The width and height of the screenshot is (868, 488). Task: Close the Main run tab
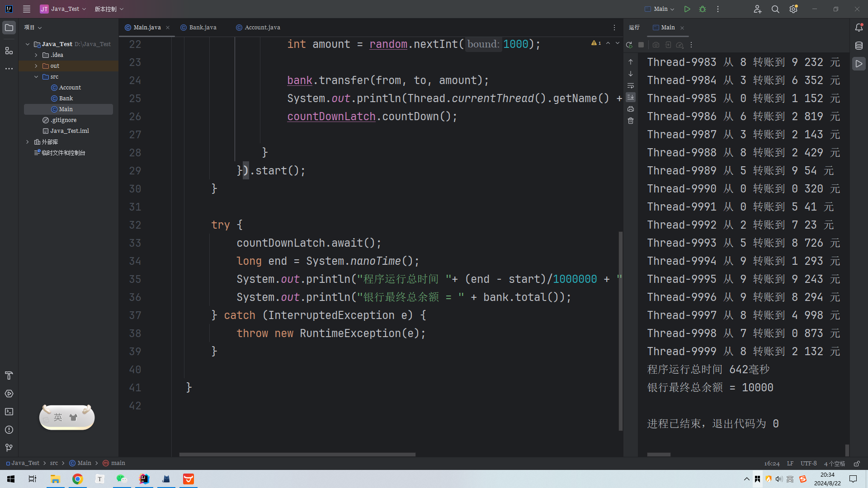coord(682,28)
